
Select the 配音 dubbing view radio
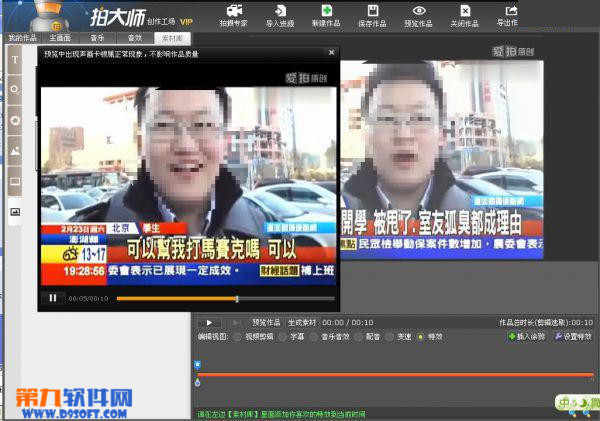click(359, 337)
